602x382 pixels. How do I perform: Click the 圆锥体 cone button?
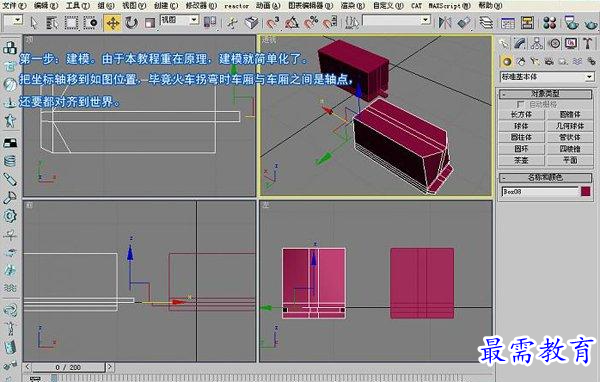pos(570,115)
